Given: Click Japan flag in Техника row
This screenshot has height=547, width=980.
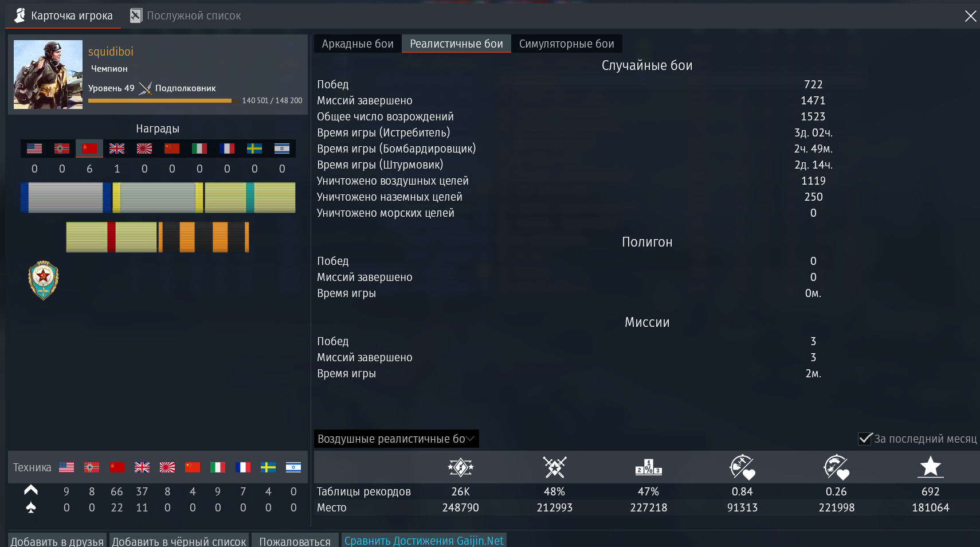Looking at the screenshot, I should [167, 467].
